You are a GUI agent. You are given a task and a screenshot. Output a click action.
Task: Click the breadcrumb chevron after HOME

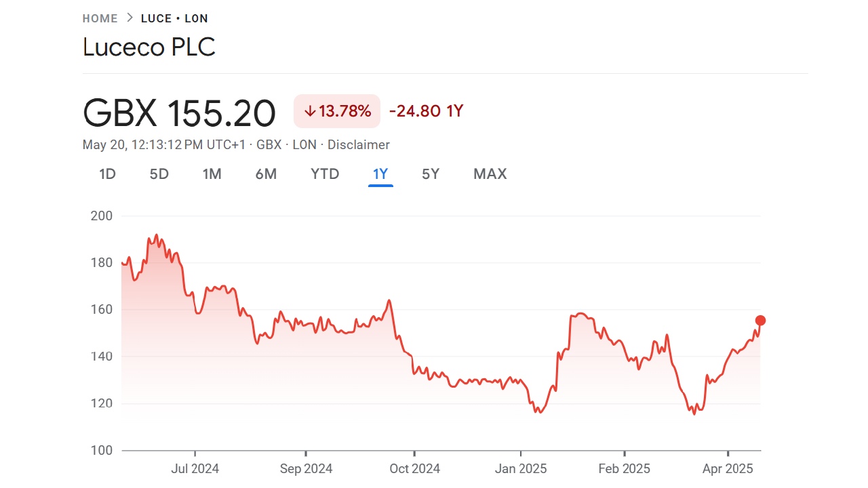[128, 18]
